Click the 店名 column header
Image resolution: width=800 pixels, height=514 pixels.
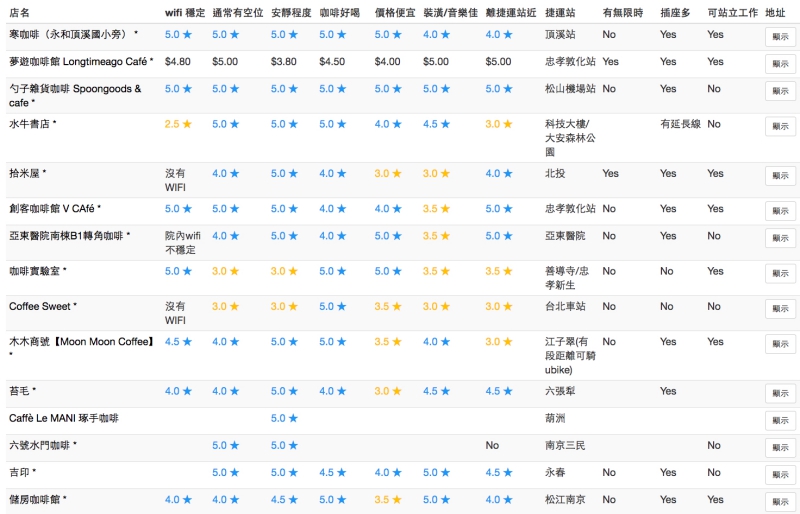pyautogui.click(x=19, y=13)
